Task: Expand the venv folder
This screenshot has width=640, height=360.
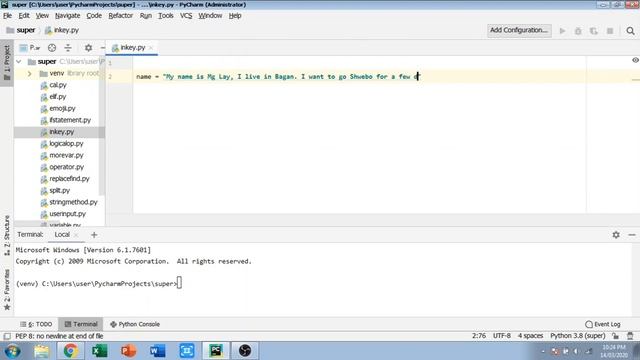Action: click(x=29, y=73)
